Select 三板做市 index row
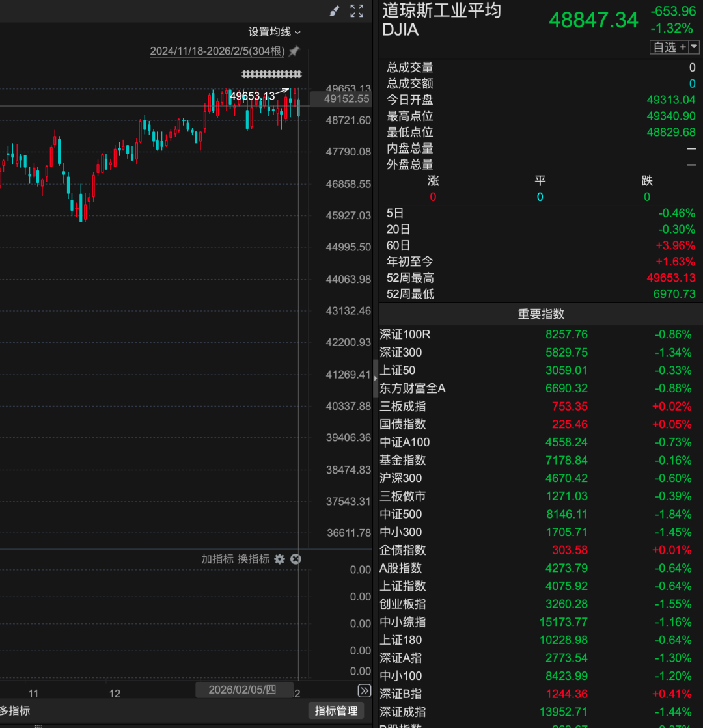 [x=541, y=496]
